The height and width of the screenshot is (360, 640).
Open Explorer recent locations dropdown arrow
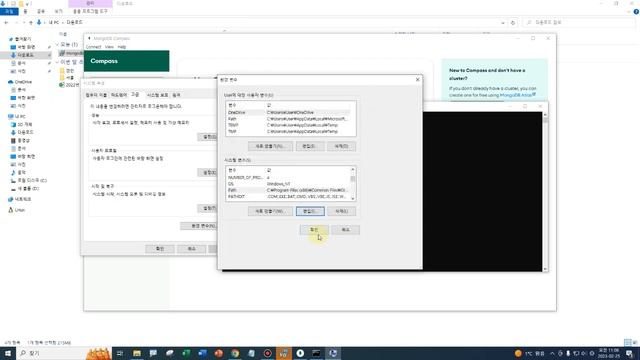[24, 22]
